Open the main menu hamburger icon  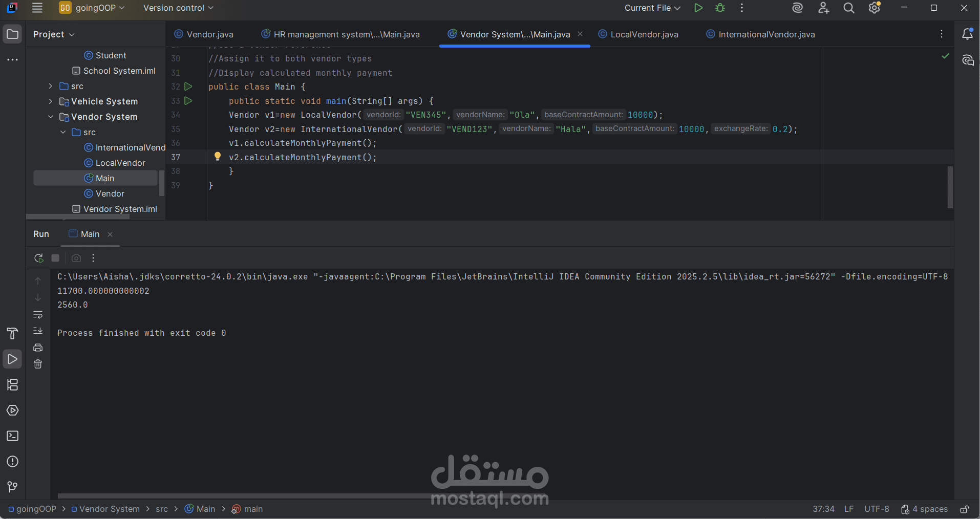click(x=37, y=8)
